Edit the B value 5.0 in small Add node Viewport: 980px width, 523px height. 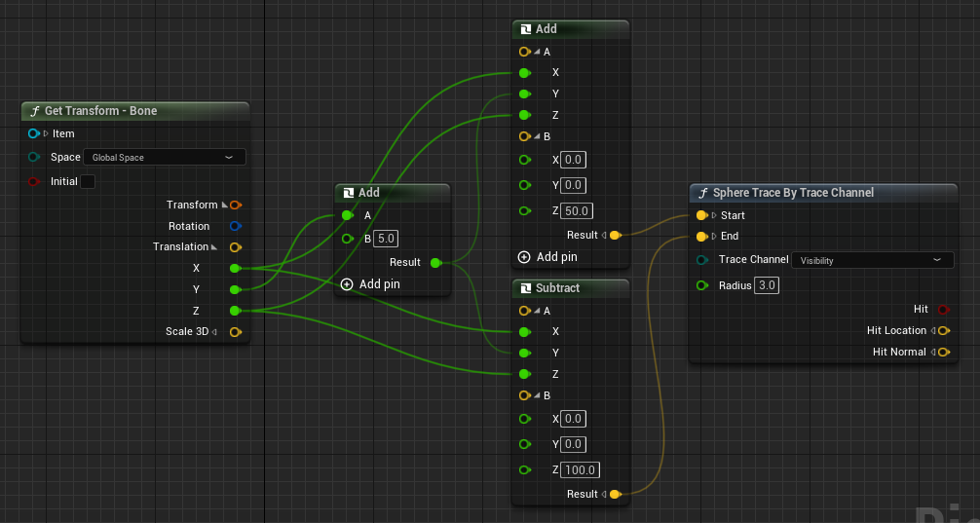coord(386,239)
